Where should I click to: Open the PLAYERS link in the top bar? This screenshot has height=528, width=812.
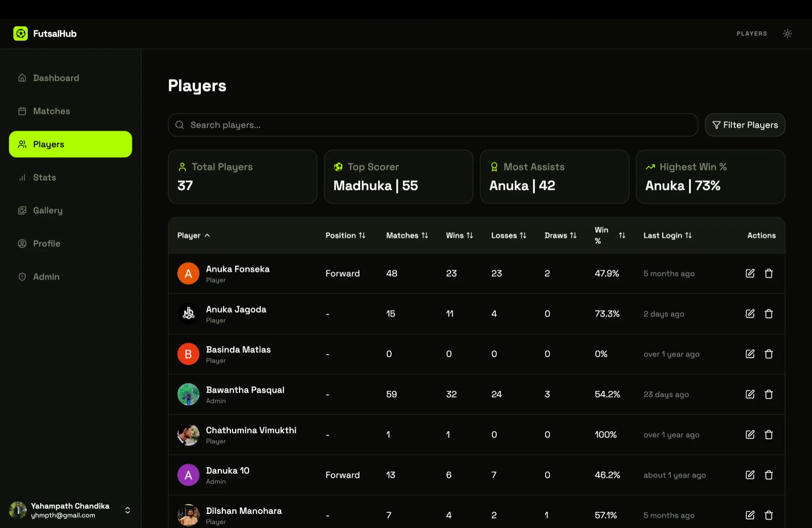point(752,34)
